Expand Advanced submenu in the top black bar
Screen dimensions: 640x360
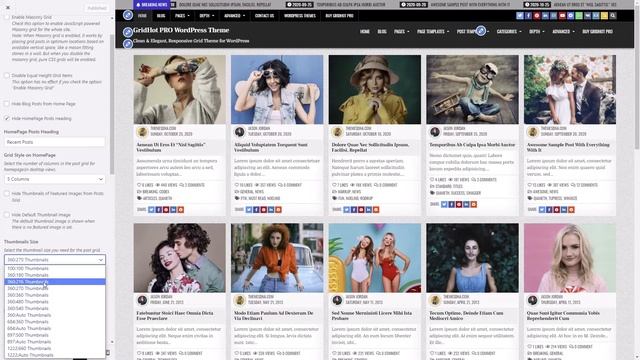coord(234,16)
